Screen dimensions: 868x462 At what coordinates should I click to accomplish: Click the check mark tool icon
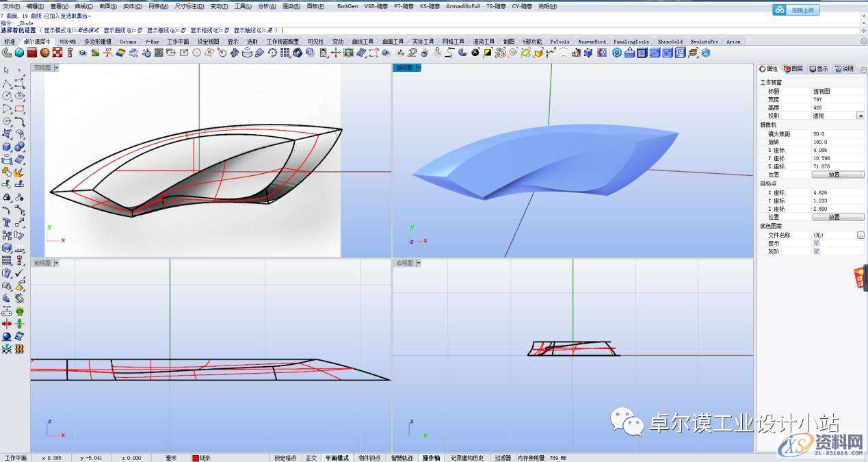tap(20, 273)
